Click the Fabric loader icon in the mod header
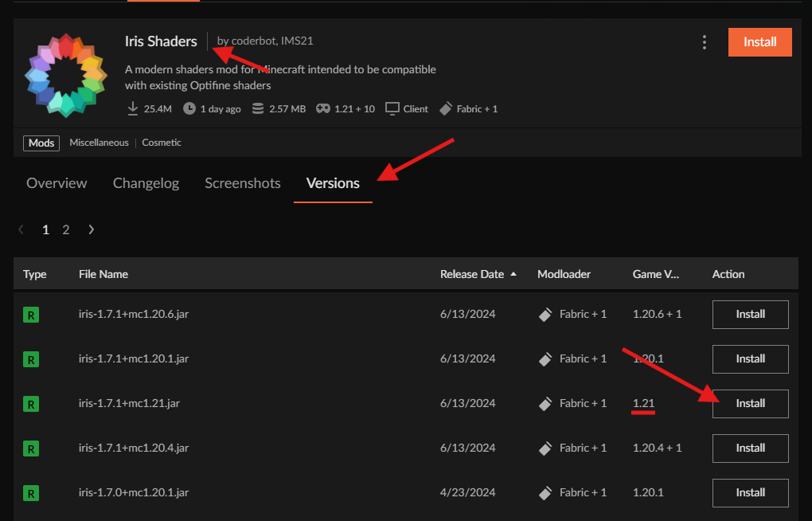The image size is (812, 521). (446, 108)
